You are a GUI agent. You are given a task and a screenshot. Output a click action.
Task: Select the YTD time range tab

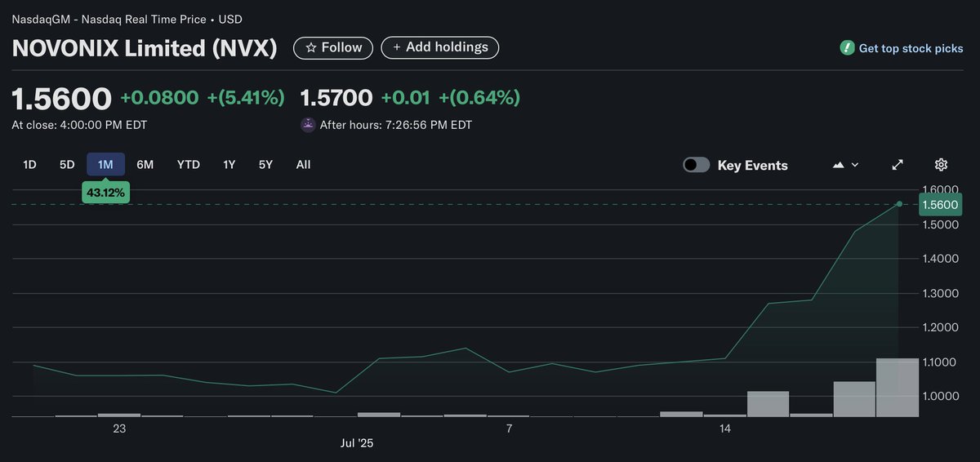pyautogui.click(x=189, y=165)
